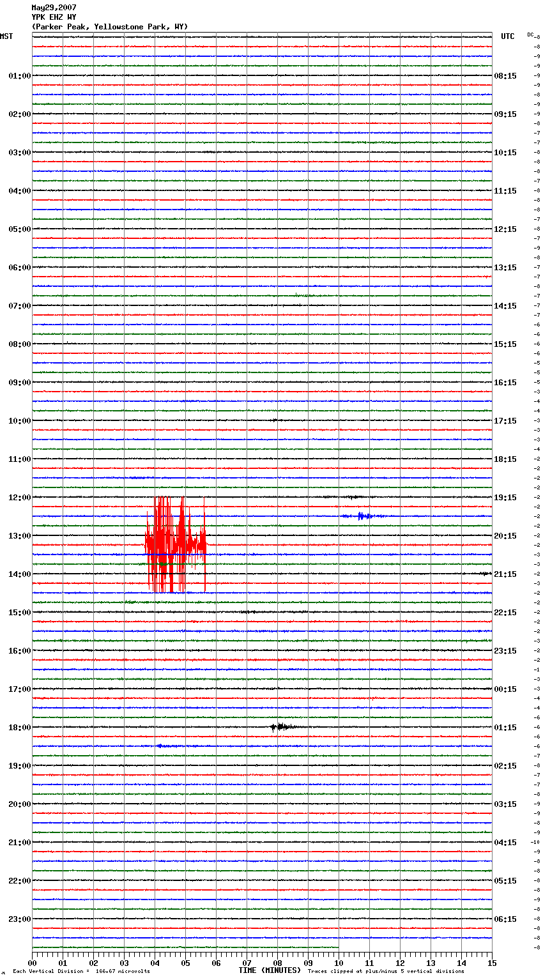
Task: Click the large clipped red seismic burst
Action: click(x=176, y=545)
